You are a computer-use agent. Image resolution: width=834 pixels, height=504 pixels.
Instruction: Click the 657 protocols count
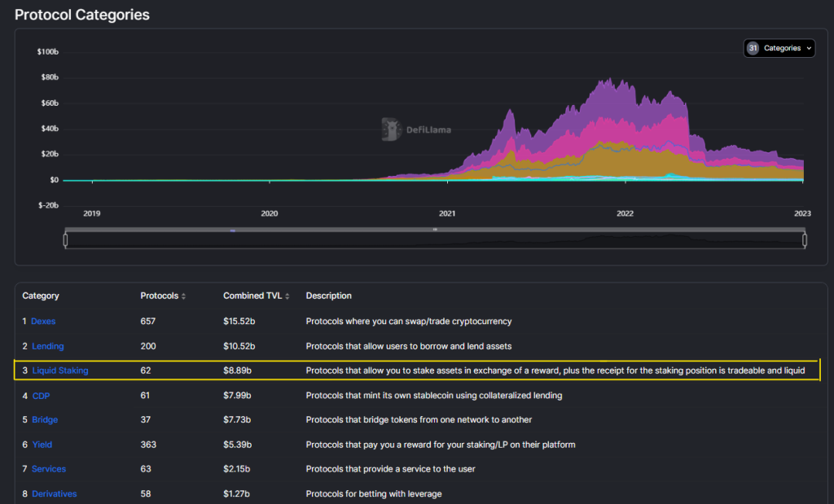(x=148, y=321)
